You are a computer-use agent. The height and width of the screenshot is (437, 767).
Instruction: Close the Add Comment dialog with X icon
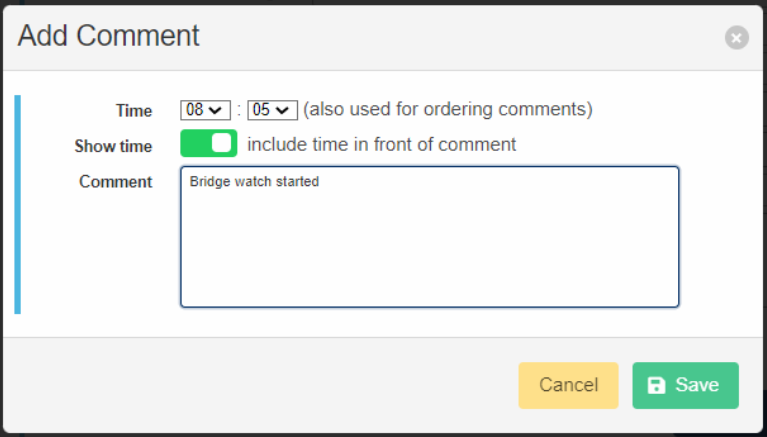pyautogui.click(x=737, y=38)
